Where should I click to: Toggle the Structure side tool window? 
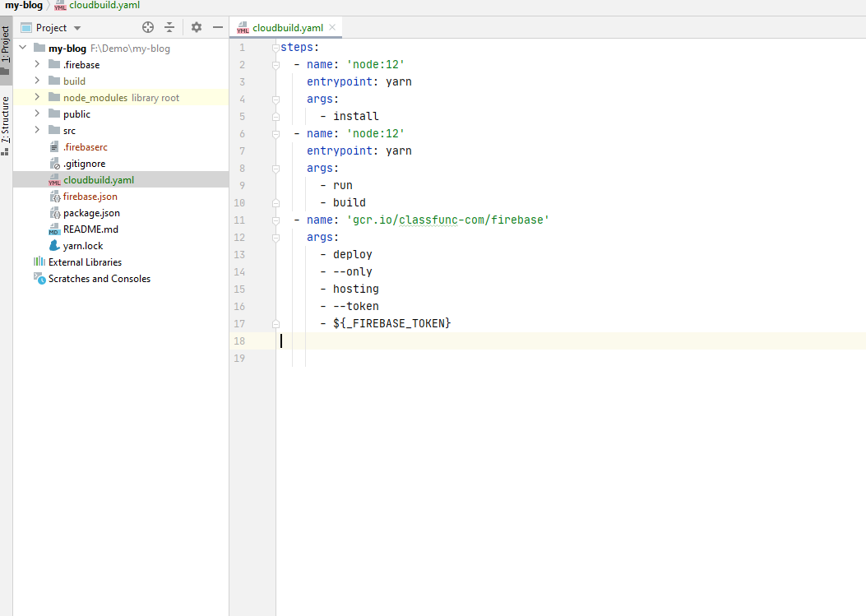[6, 123]
